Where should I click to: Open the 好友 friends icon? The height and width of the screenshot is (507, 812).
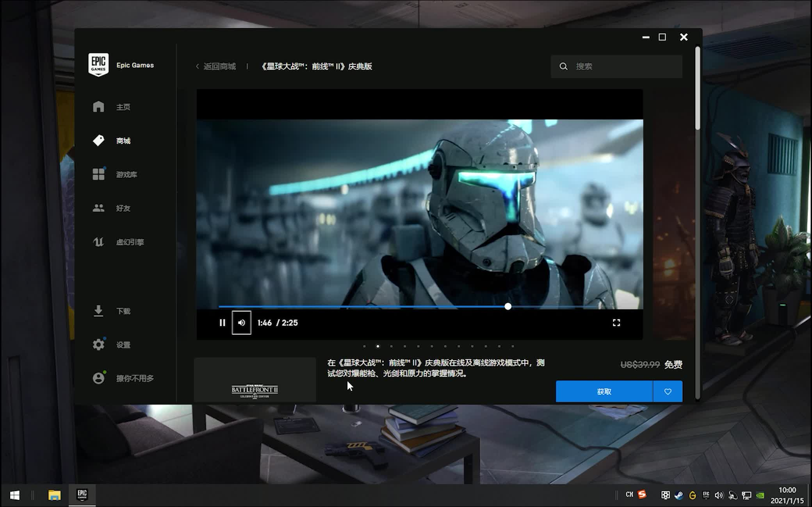coord(98,208)
